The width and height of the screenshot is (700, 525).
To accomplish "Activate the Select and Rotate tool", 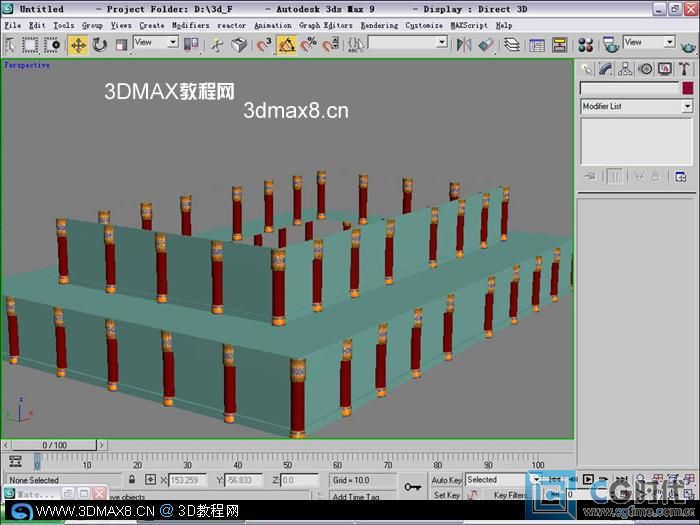I will click(x=100, y=45).
